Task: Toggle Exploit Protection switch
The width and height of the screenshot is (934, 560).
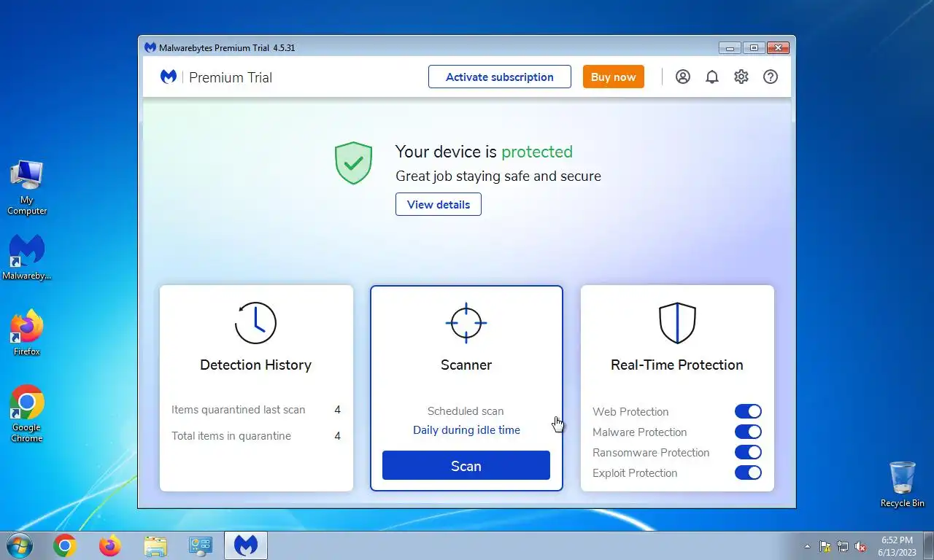Action: tap(748, 472)
